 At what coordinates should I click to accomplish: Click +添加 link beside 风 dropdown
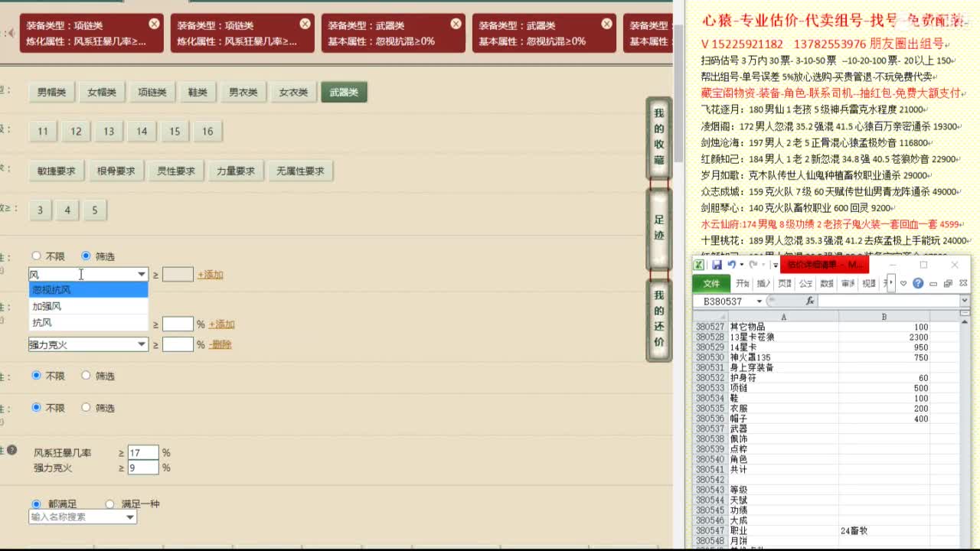tap(211, 275)
